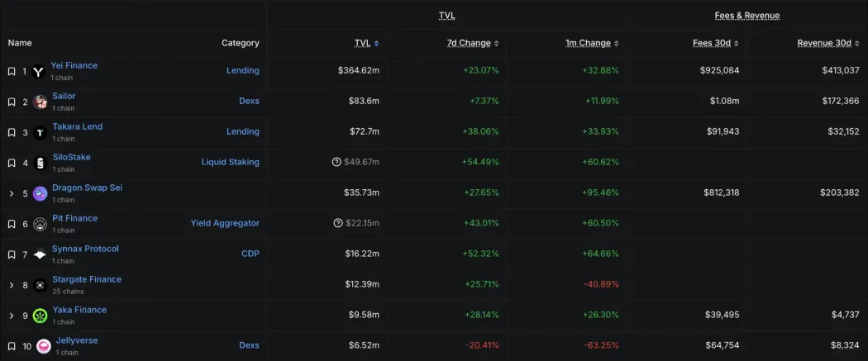The width and height of the screenshot is (868, 361).
Task: Click the Dragon Swap Sei logo
Action: (40, 194)
